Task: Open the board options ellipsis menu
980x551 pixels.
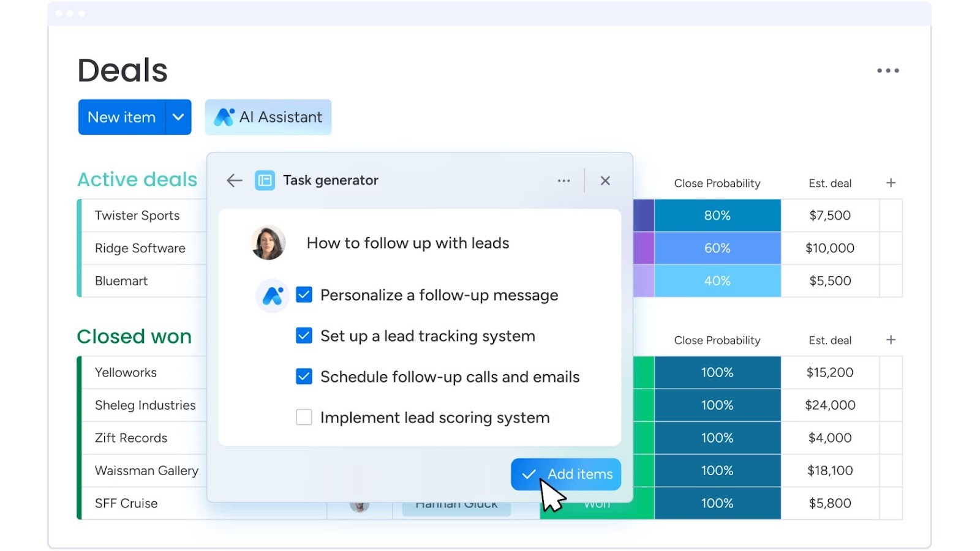Action: [888, 70]
